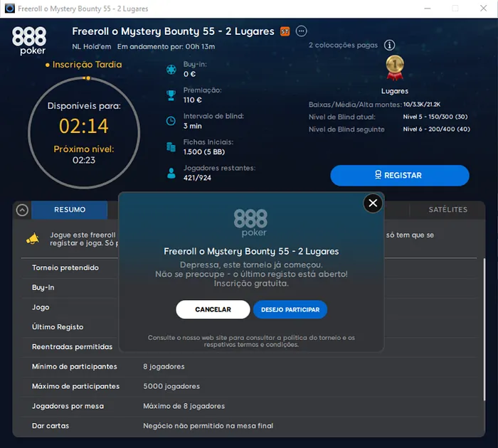The height and width of the screenshot is (448, 498).
Task: Click the "02:14" countdown timer
Action: [84, 126]
